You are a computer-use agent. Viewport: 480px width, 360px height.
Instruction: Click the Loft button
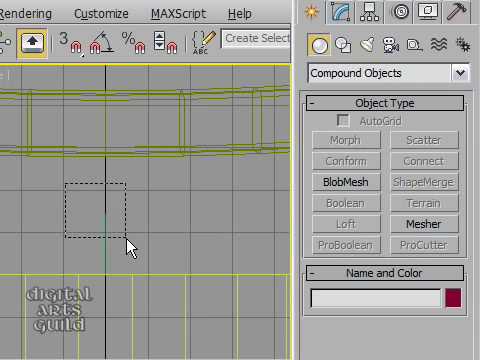point(346,224)
